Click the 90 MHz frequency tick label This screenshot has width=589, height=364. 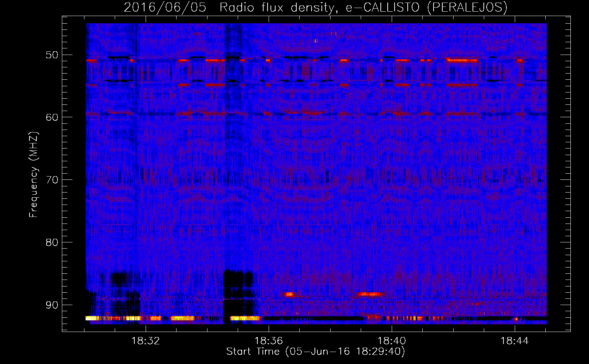[52, 305]
